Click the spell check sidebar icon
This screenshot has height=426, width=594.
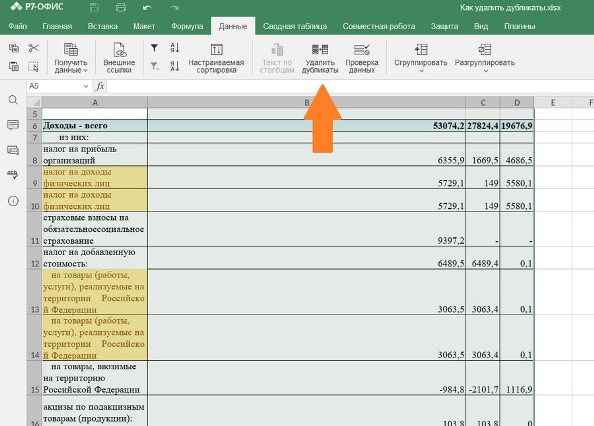coord(13,175)
